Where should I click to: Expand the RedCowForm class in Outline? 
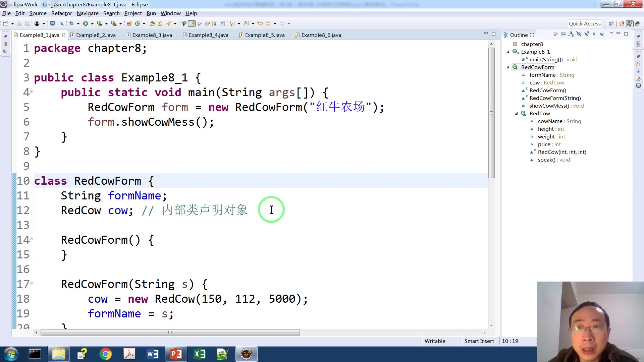click(x=508, y=67)
